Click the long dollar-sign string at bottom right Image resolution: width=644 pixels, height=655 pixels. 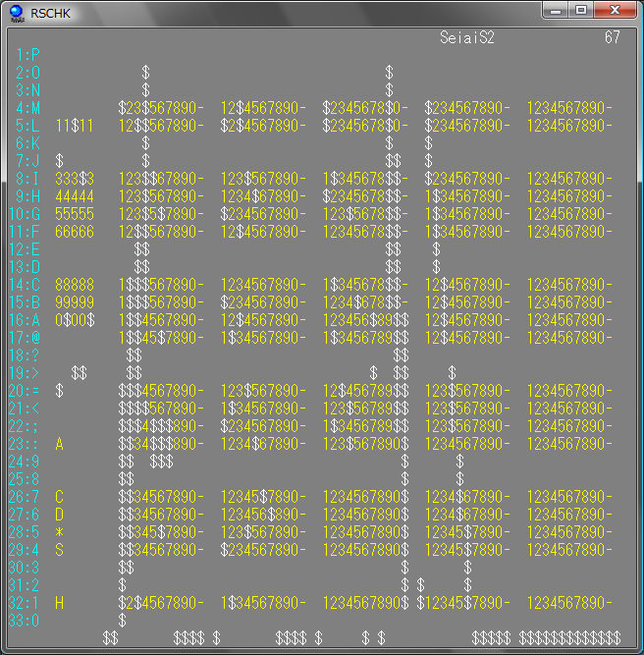pyautogui.click(x=569, y=638)
